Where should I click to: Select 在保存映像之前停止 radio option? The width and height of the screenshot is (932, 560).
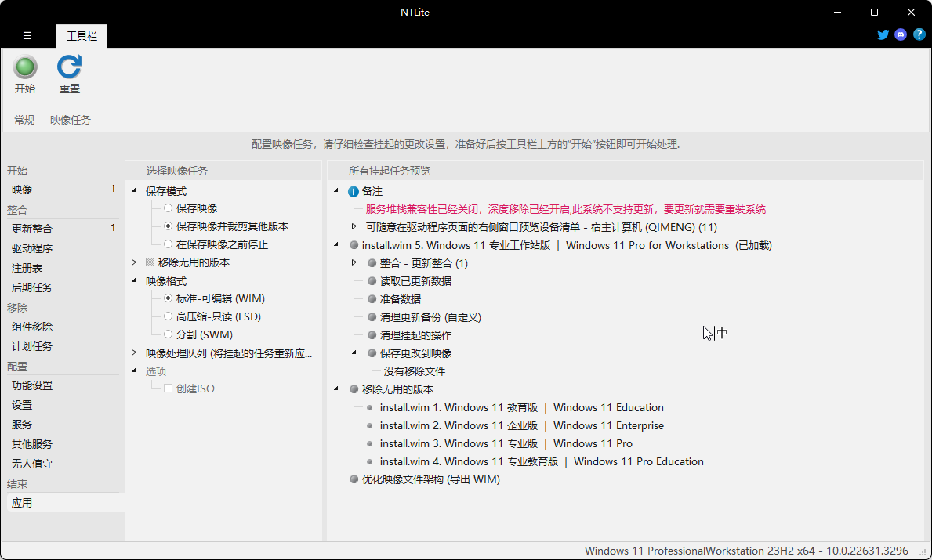point(169,244)
